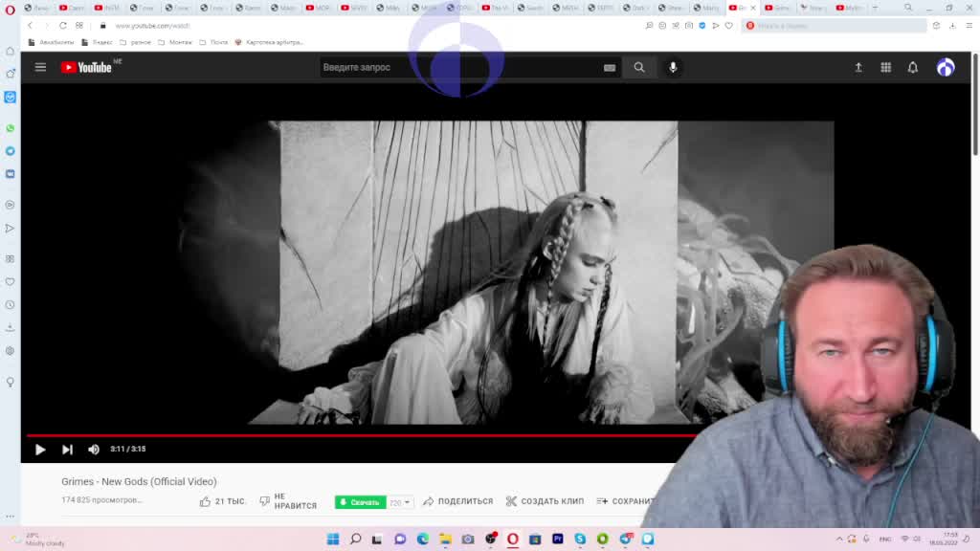This screenshot has height=551, width=980.
Task: Switch to the last YouTube tab
Action: point(849,8)
